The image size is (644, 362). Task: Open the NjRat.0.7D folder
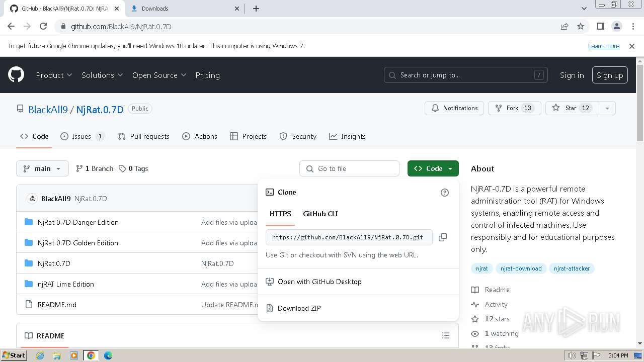pos(54,263)
